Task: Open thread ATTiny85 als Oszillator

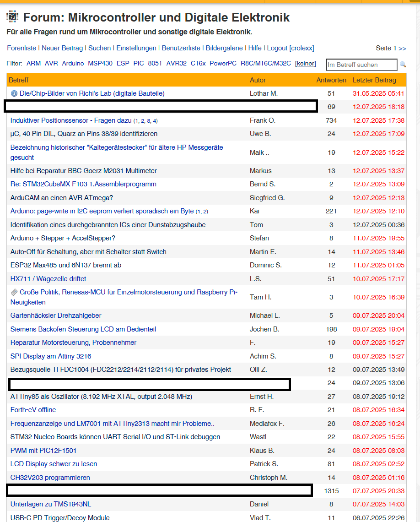Action: 101,397
